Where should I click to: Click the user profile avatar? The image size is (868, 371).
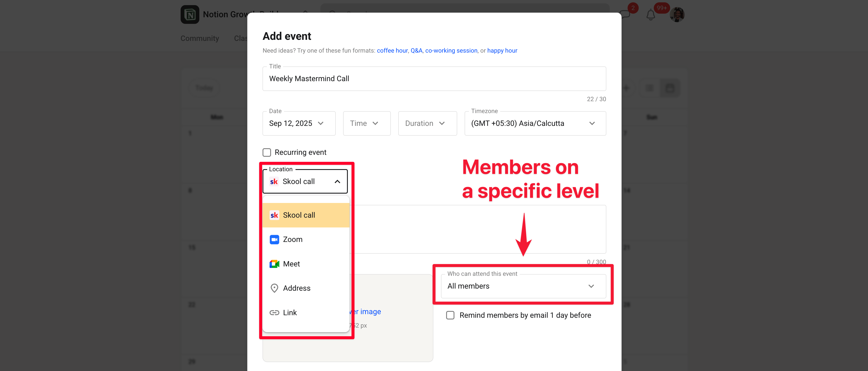677,15
